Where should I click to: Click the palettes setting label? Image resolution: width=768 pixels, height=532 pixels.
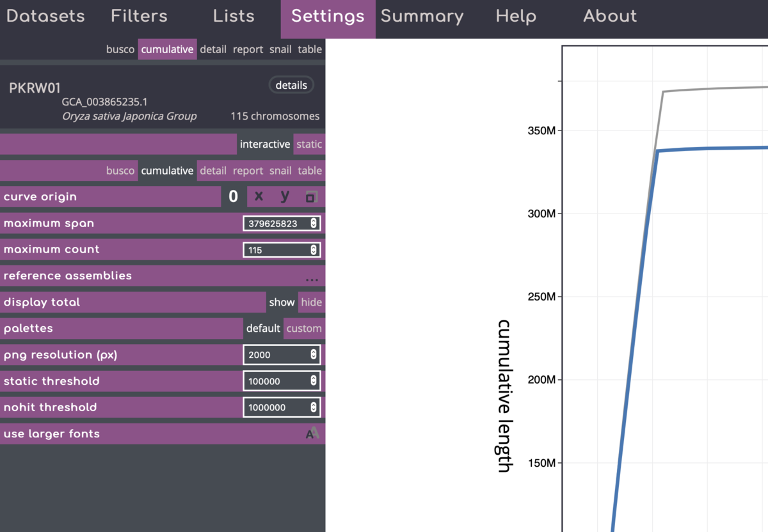click(x=28, y=329)
